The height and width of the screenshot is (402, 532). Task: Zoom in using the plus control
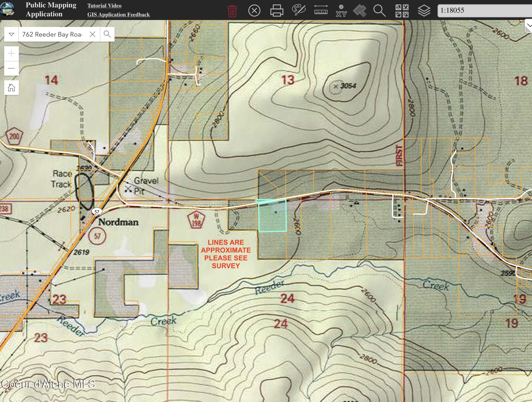(11, 54)
